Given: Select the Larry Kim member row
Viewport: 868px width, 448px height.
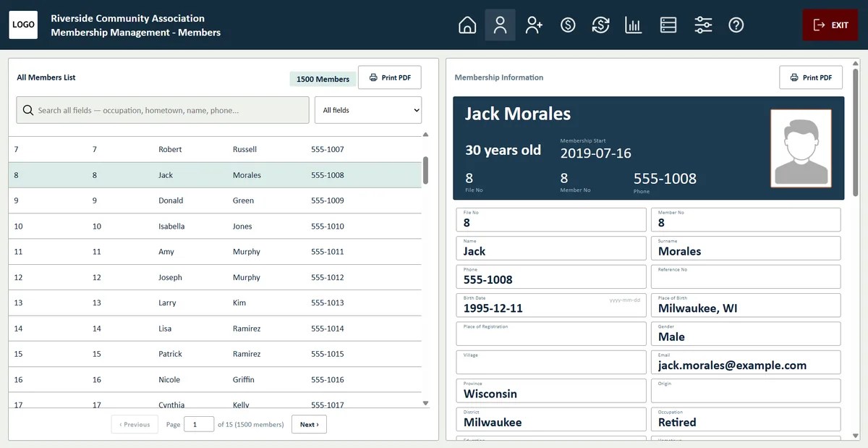Looking at the screenshot, I should point(215,303).
